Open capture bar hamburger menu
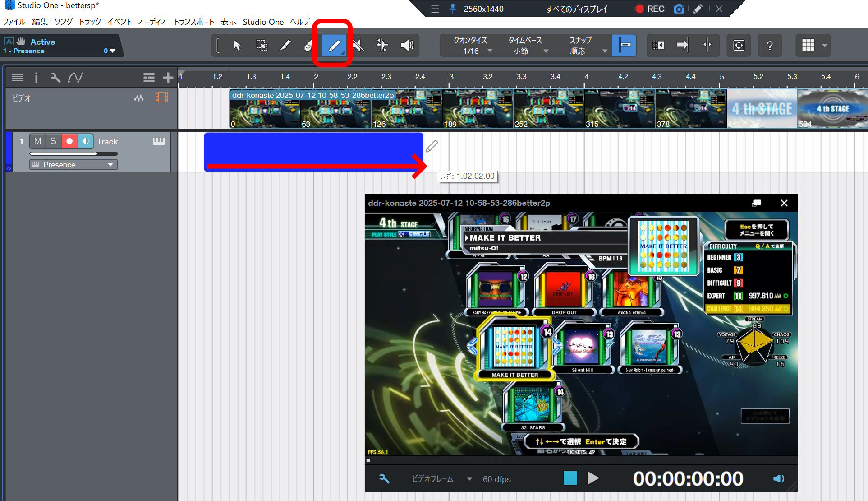Image resolution: width=868 pixels, height=501 pixels. coord(435,9)
